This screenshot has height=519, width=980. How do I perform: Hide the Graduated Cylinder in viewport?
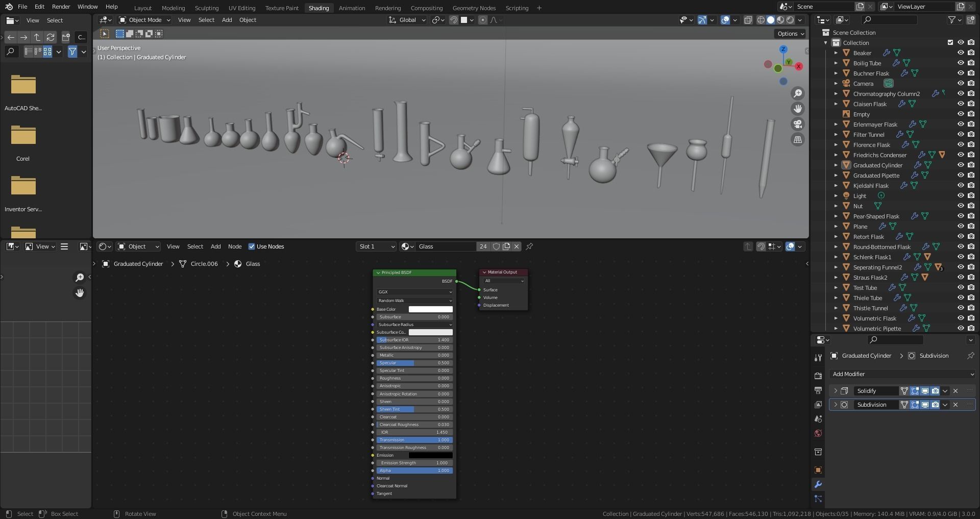tap(961, 165)
